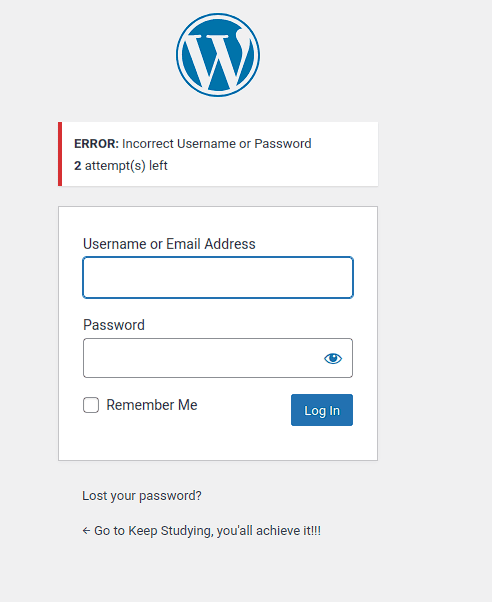Show the password using the eye icon
Viewport: 492px width, 602px height.
[333, 358]
